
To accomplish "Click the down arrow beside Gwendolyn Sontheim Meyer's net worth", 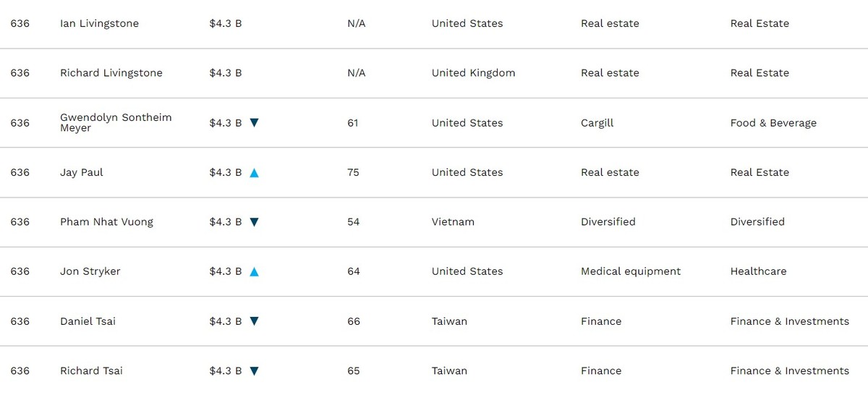I will click(254, 123).
